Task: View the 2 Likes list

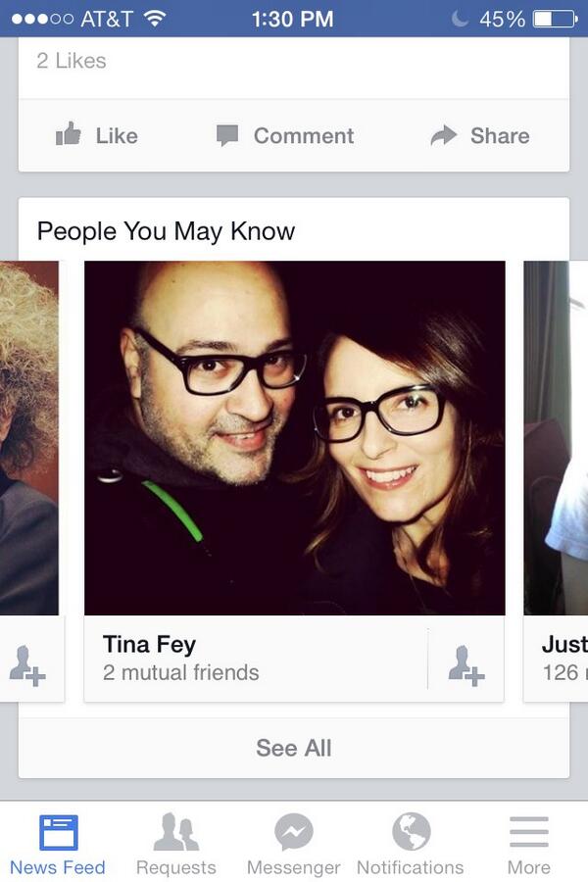Action: (x=72, y=61)
